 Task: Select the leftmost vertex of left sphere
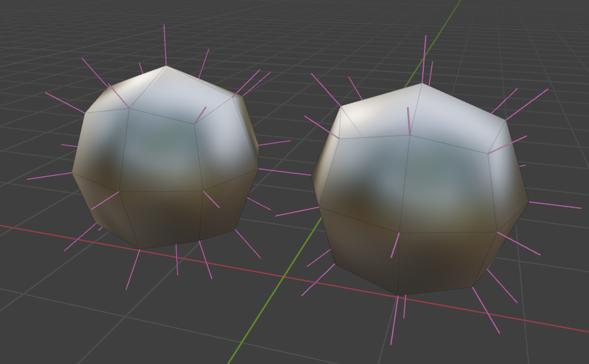click(72, 172)
